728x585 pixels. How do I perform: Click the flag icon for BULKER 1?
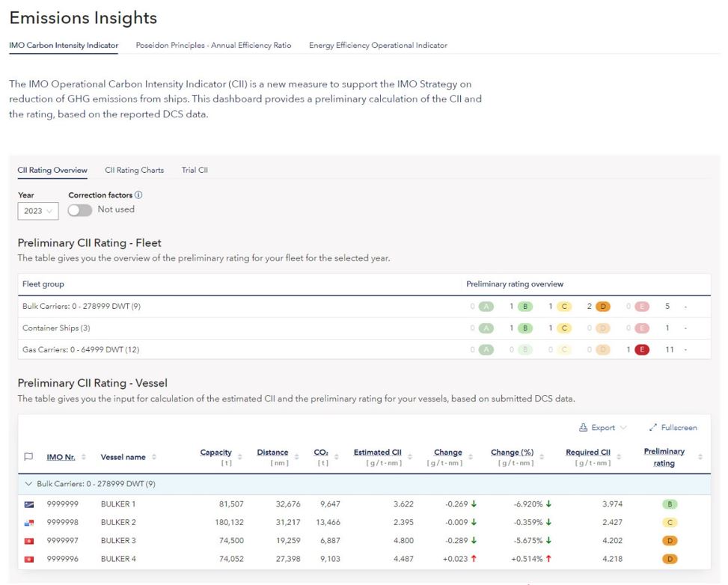(x=28, y=504)
